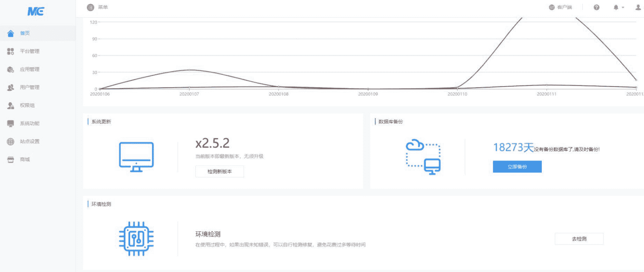This screenshot has width=644, height=272.
Task: Click the 站点设置 globe icon
Action: [11, 142]
